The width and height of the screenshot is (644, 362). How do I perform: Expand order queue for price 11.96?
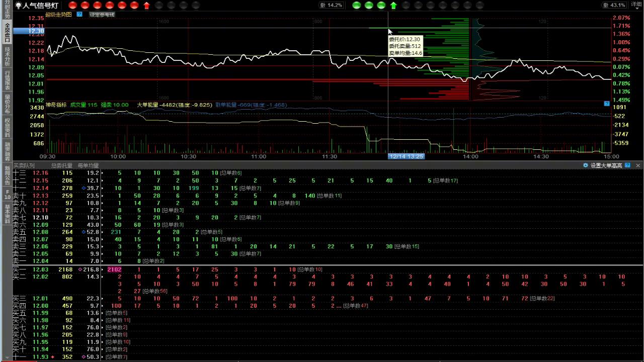(102, 335)
